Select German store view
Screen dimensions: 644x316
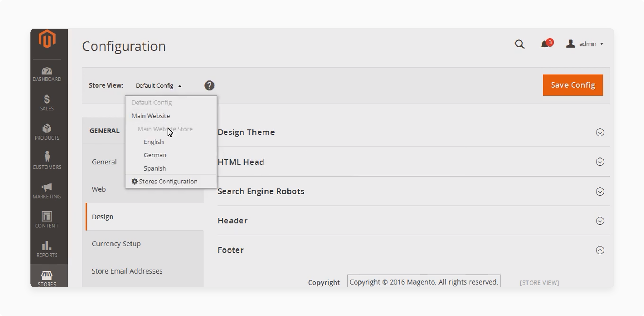[x=155, y=155]
